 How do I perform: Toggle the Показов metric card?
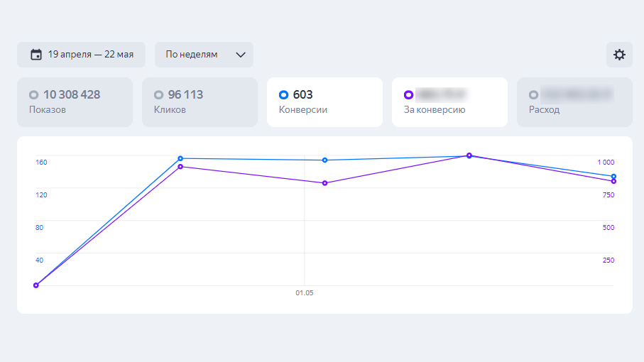75,102
